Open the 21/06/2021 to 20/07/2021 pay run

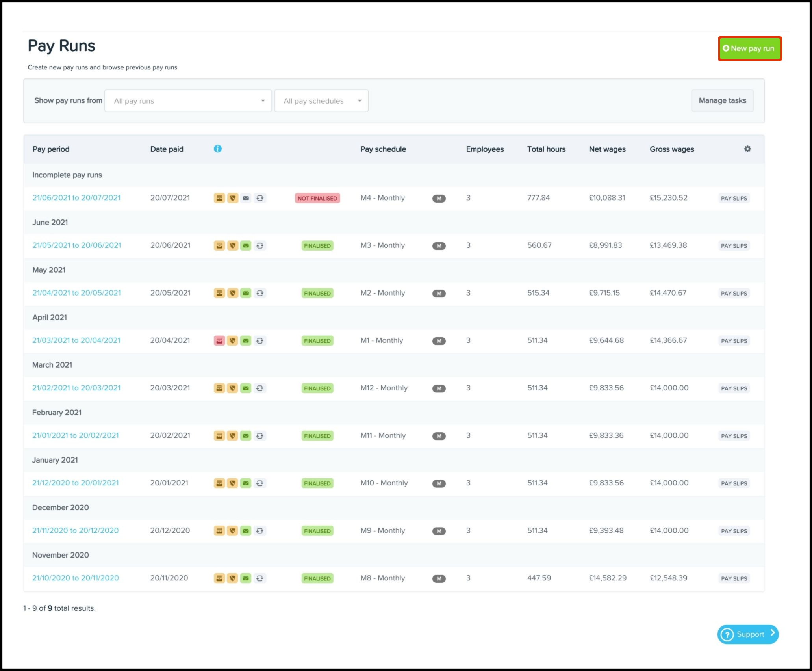click(76, 198)
